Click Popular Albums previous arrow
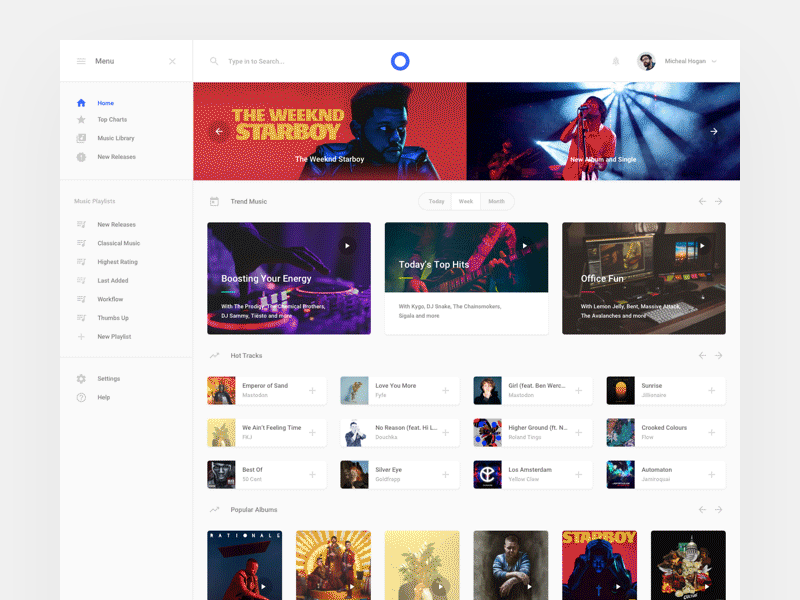 [x=703, y=510]
